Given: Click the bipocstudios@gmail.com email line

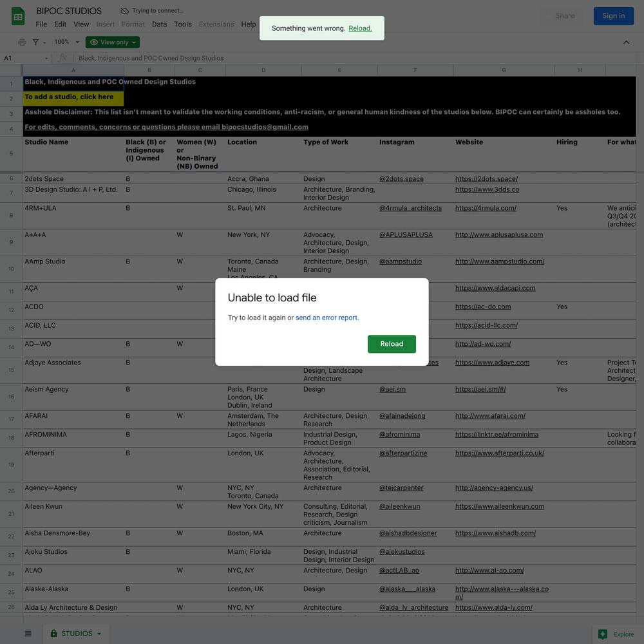Looking at the screenshot, I should 166,127.
